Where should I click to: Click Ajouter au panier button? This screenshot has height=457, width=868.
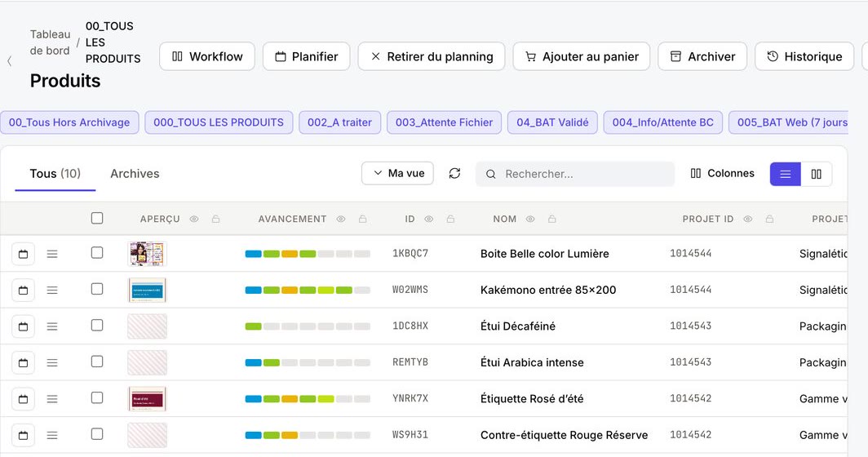coord(581,56)
